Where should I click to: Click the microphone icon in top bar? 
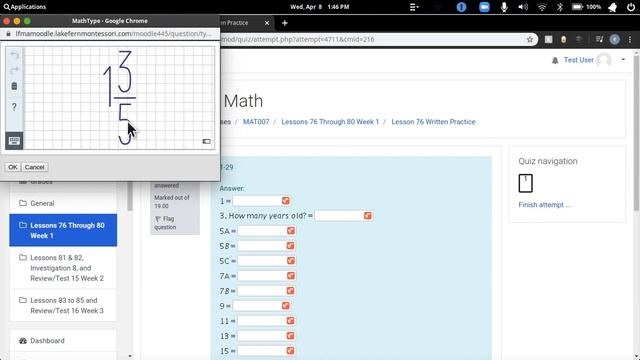(504, 7)
